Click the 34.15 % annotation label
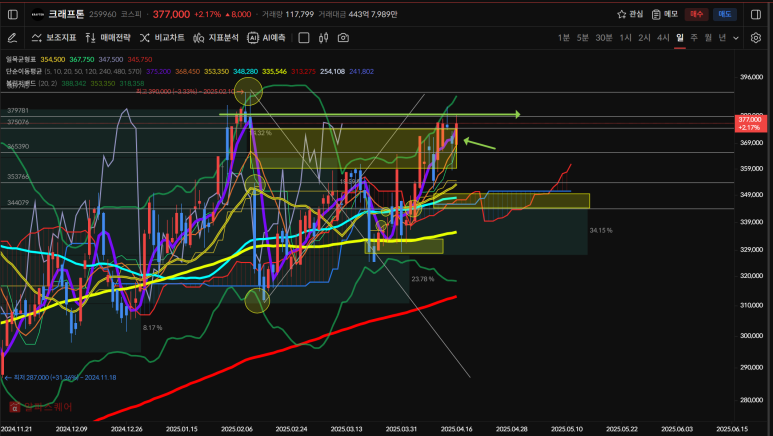Screen dimensions: 773x436 [601, 230]
